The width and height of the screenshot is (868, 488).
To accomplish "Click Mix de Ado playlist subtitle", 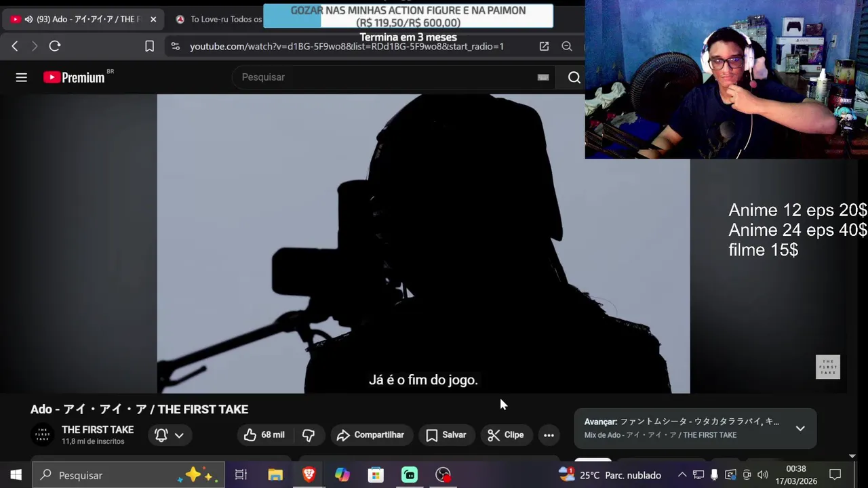I will click(x=660, y=435).
